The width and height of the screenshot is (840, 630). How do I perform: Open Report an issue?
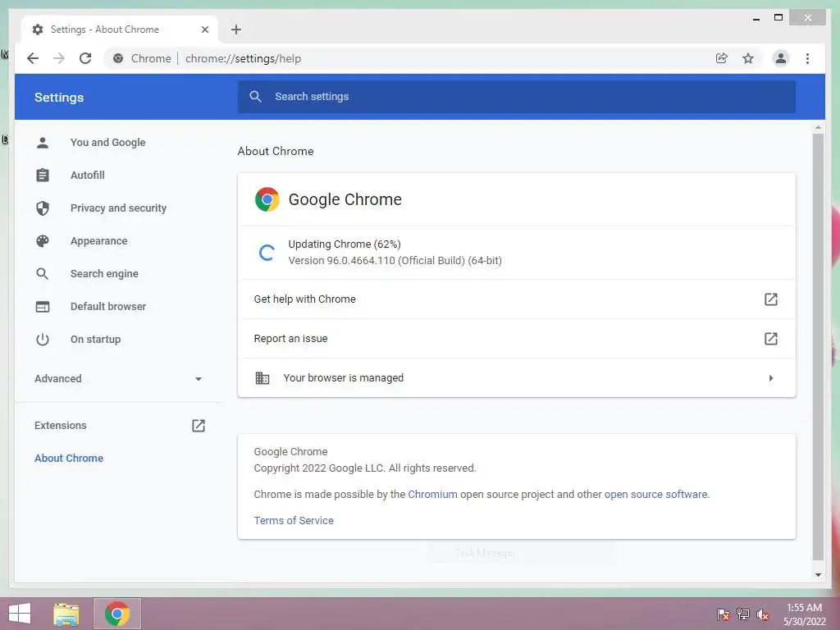(517, 339)
